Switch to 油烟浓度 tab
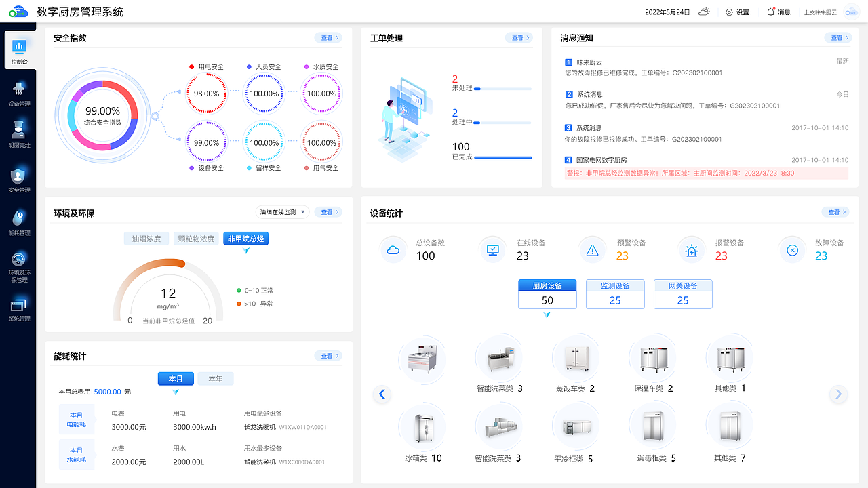Image resolution: width=868 pixels, height=488 pixels. coord(146,239)
